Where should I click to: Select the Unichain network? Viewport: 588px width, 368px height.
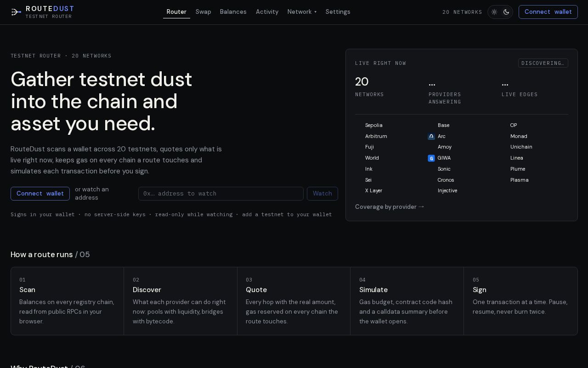(521, 147)
